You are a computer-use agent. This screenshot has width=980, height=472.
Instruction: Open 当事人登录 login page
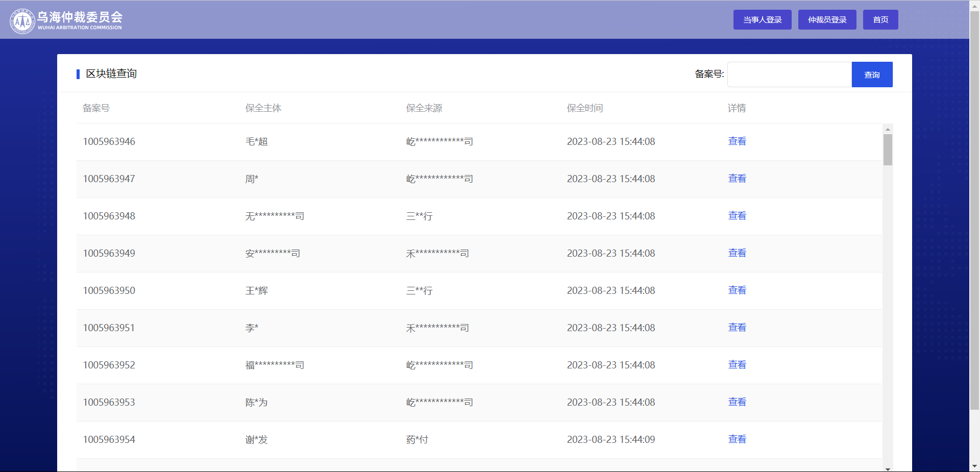pos(762,20)
